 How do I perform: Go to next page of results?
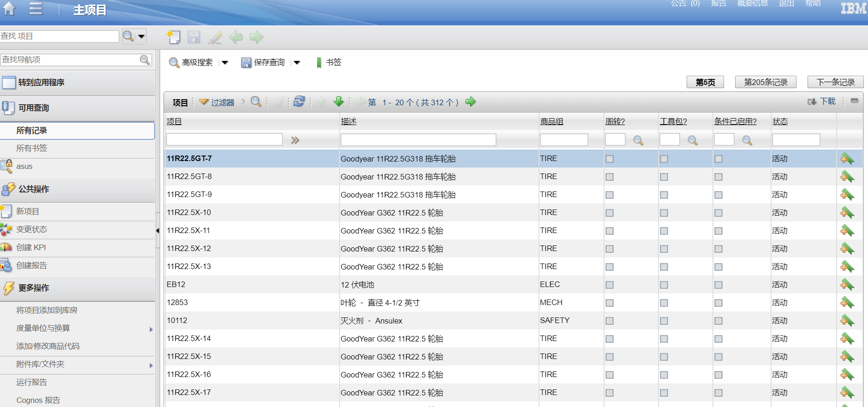(x=470, y=102)
